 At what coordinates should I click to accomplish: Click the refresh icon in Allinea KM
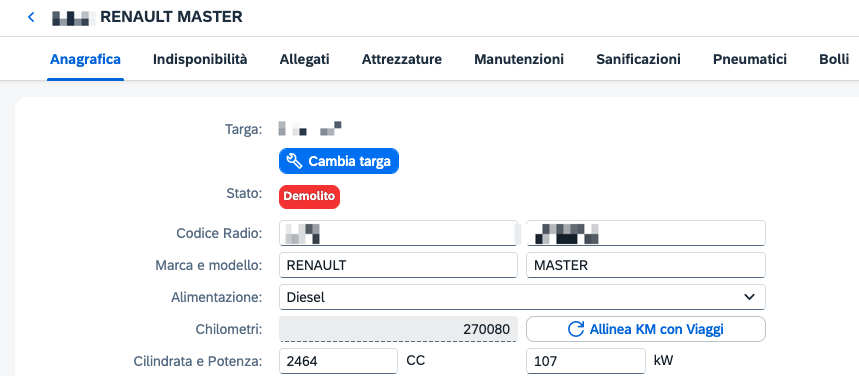(x=576, y=329)
